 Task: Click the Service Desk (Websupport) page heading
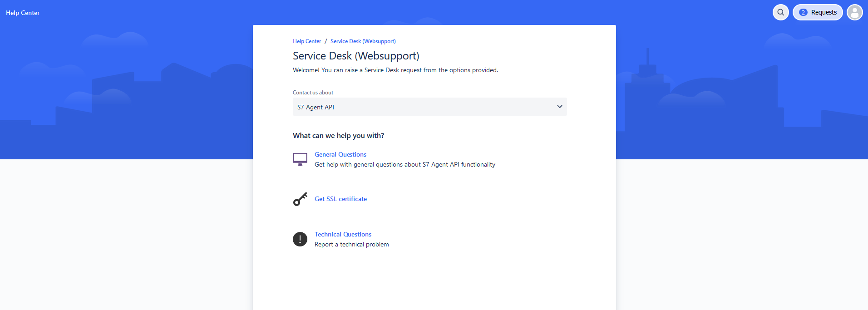pyautogui.click(x=356, y=56)
